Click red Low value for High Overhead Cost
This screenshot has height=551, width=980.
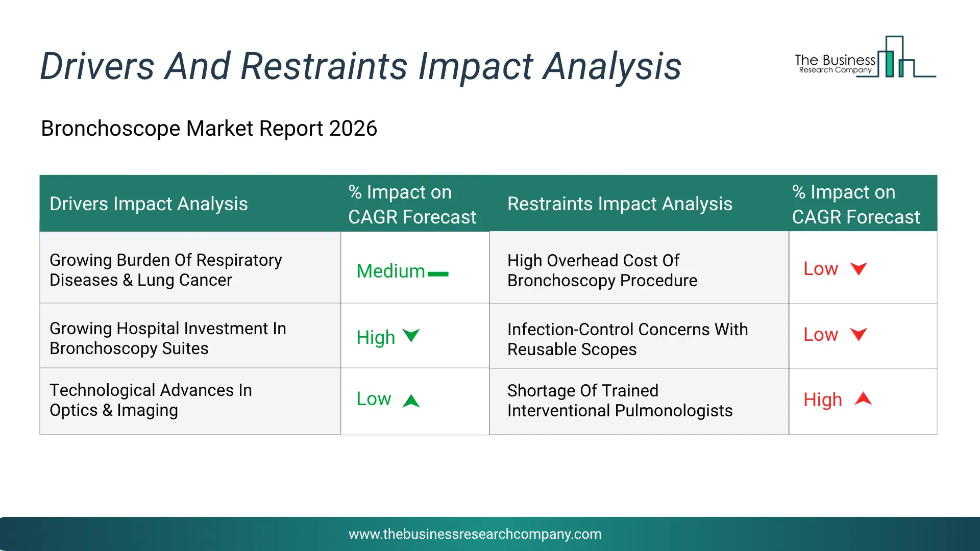point(821,268)
